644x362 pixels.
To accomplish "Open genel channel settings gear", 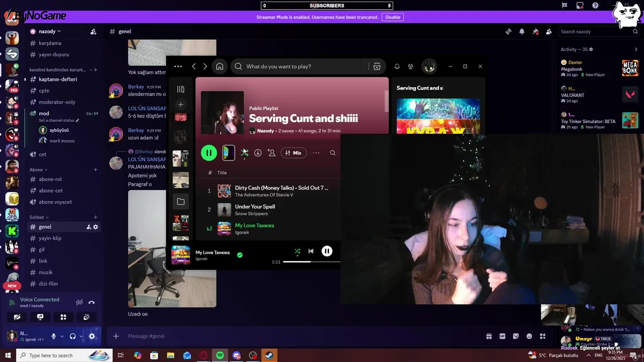I will 96,227.
